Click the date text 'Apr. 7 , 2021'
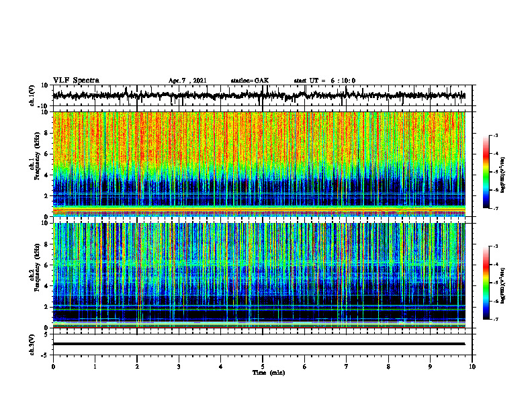 pyautogui.click(x=187, y=81)
